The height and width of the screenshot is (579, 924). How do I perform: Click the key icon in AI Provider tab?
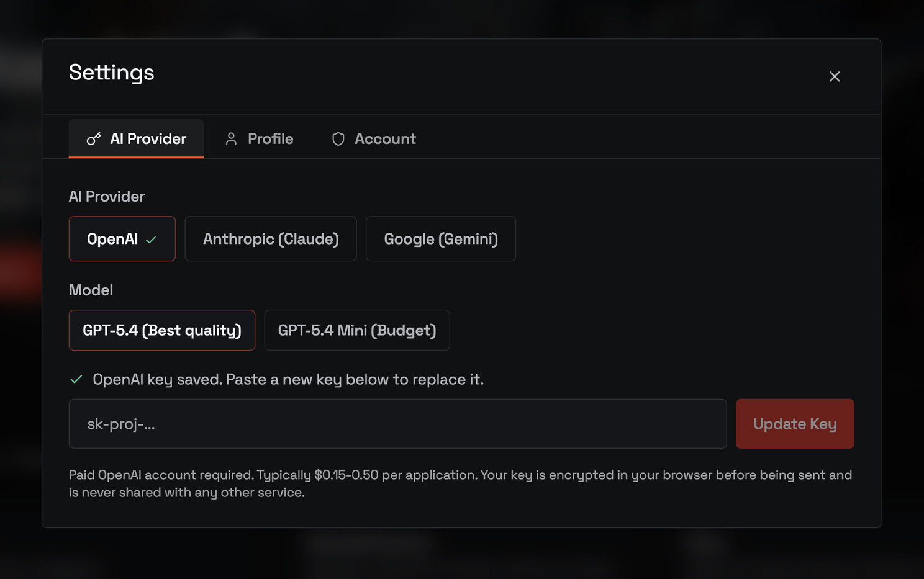94,139
